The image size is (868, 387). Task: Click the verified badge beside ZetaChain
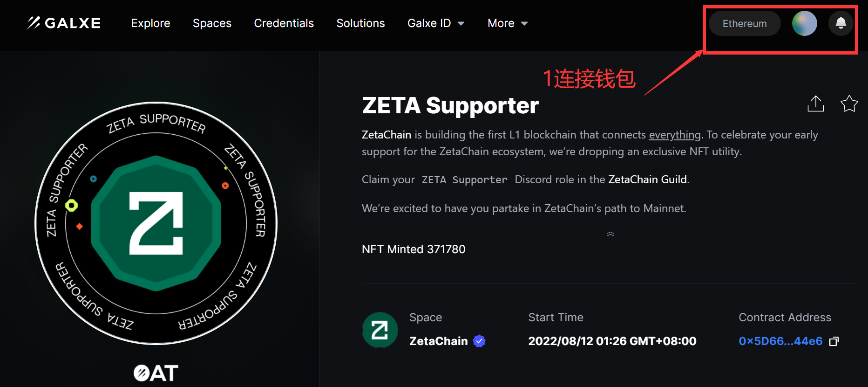point(479,341)
